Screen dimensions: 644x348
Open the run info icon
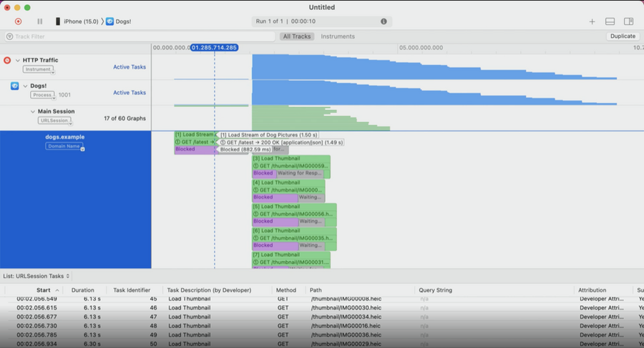coord(384,21)
